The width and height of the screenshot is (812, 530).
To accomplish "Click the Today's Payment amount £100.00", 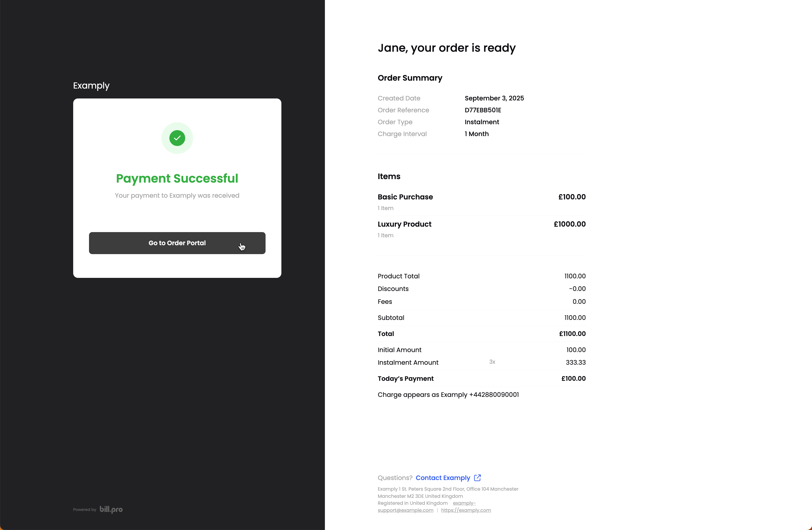I will click(573, 378).
